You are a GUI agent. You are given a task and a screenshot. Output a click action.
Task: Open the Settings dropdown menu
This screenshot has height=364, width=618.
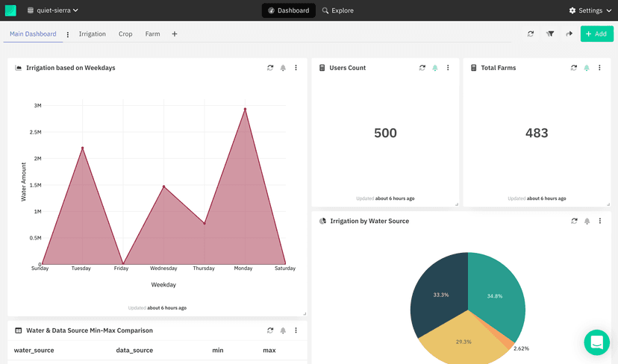coord(590,10)
